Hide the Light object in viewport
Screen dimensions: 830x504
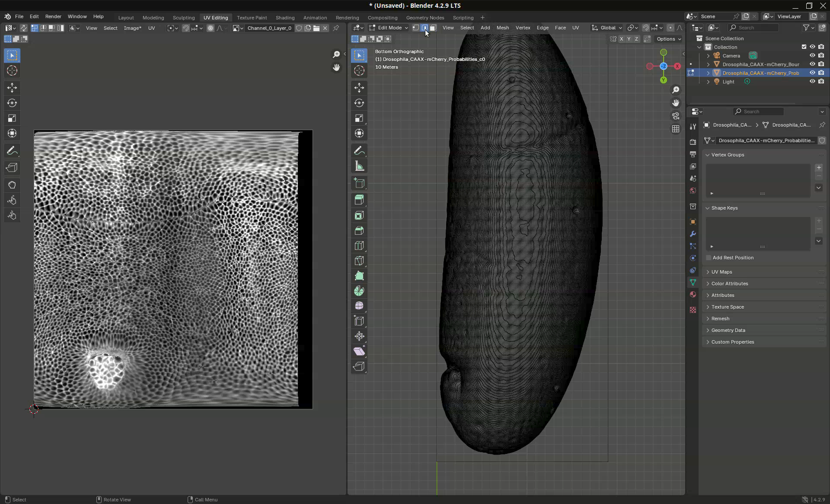[812, 81]
